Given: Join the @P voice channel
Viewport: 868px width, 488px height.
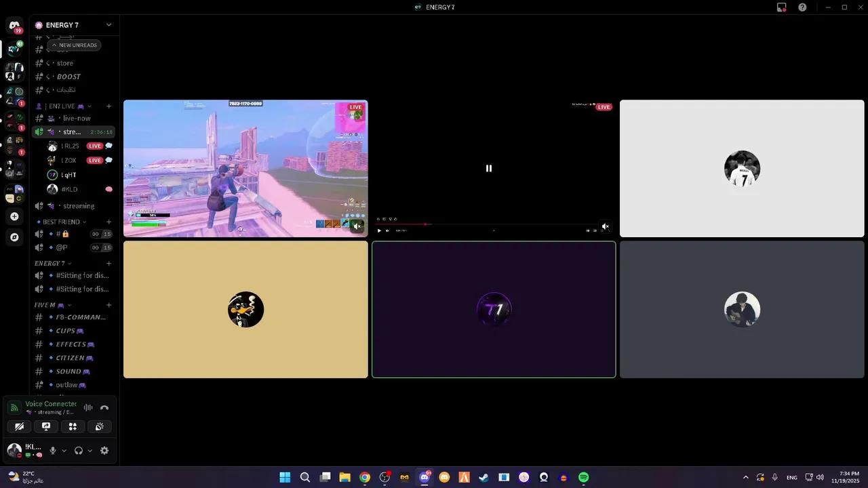Looking at the screenshot, I should click(73, 247).
